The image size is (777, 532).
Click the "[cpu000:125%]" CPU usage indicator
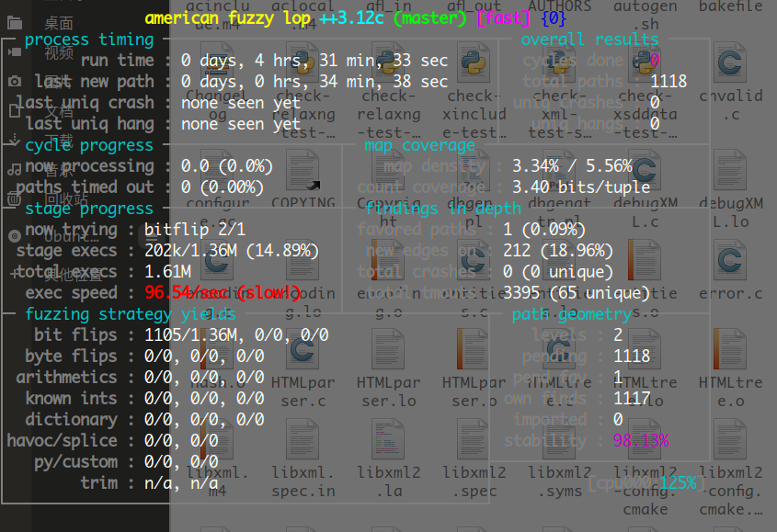click(x=646, y=482)
